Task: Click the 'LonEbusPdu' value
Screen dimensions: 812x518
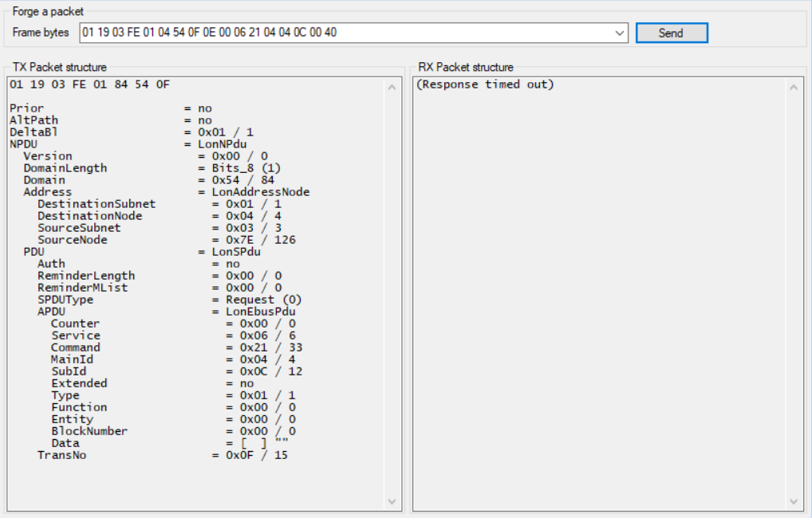Action: pos(261,311)
